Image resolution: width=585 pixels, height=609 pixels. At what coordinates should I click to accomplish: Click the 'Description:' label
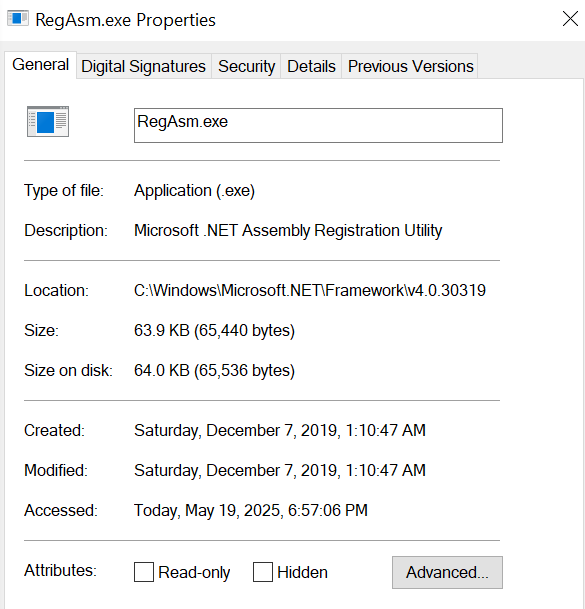(66, 231)
